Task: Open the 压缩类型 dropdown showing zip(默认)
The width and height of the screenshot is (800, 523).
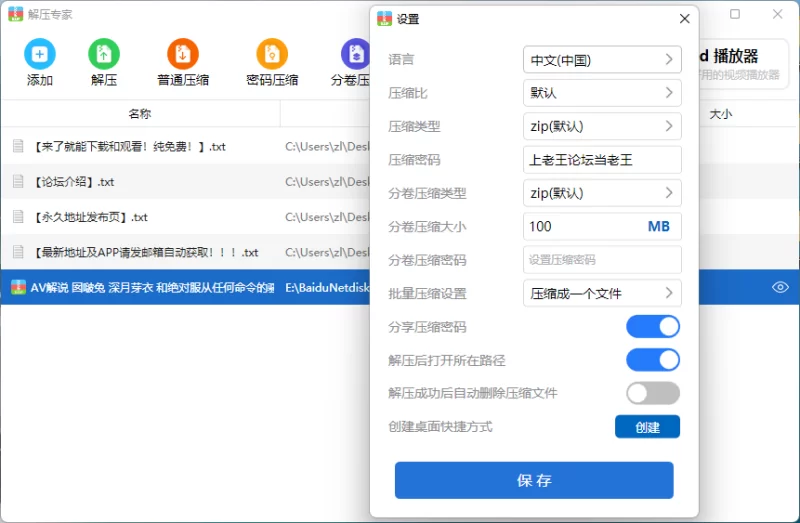Action: [602, 126]
